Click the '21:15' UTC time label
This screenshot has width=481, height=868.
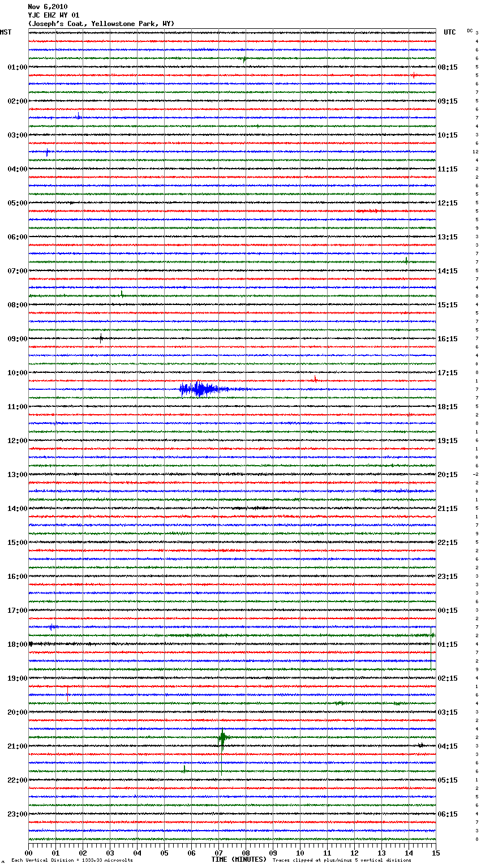448,509
